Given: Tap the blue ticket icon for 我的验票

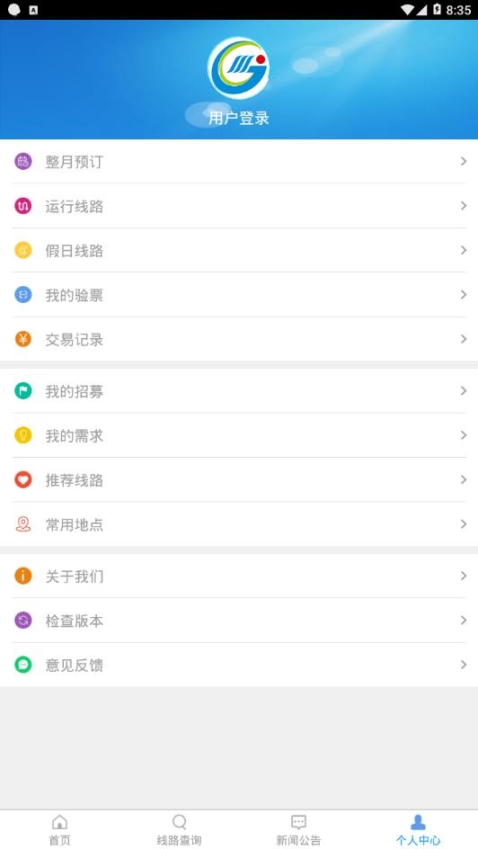Looking at the screenshot, I should coord(23,295).
